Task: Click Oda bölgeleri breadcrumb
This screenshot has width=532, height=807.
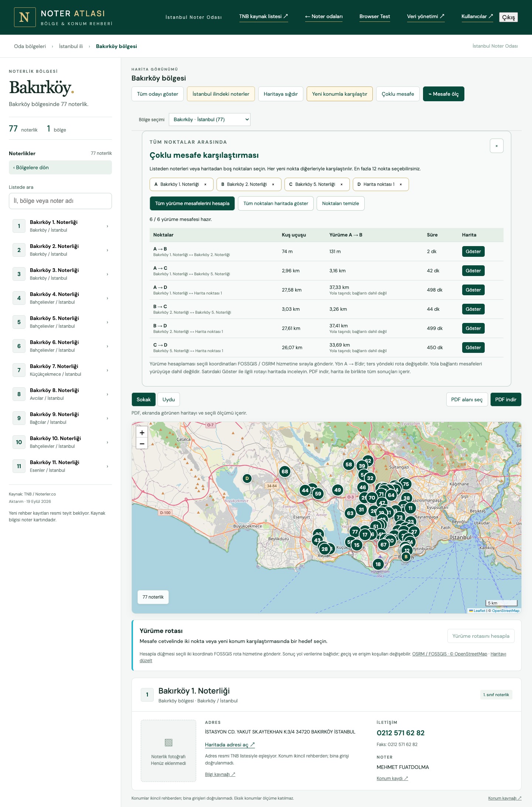Action: click(30, 46)
